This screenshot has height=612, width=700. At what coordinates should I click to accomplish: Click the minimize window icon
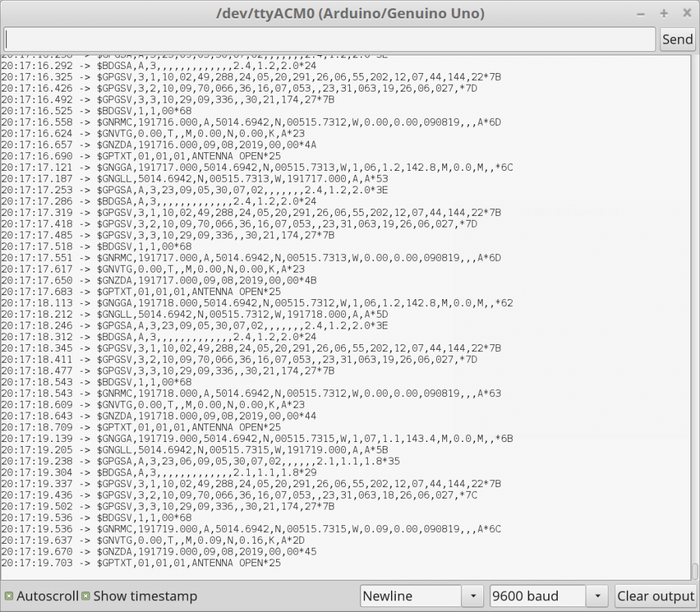pos(641,13)
